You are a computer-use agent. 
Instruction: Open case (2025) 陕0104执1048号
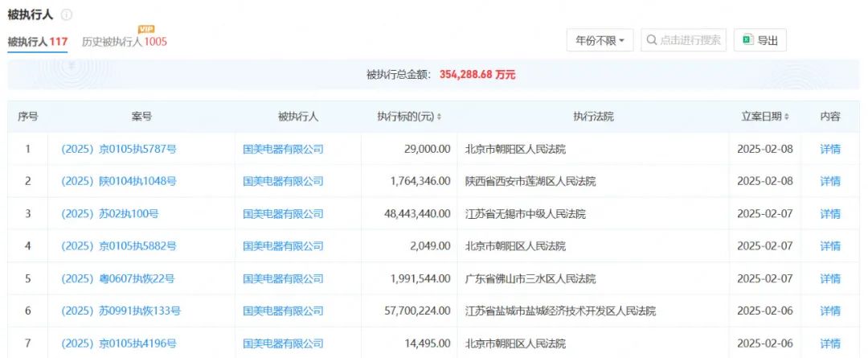click(x=118, y=181)
